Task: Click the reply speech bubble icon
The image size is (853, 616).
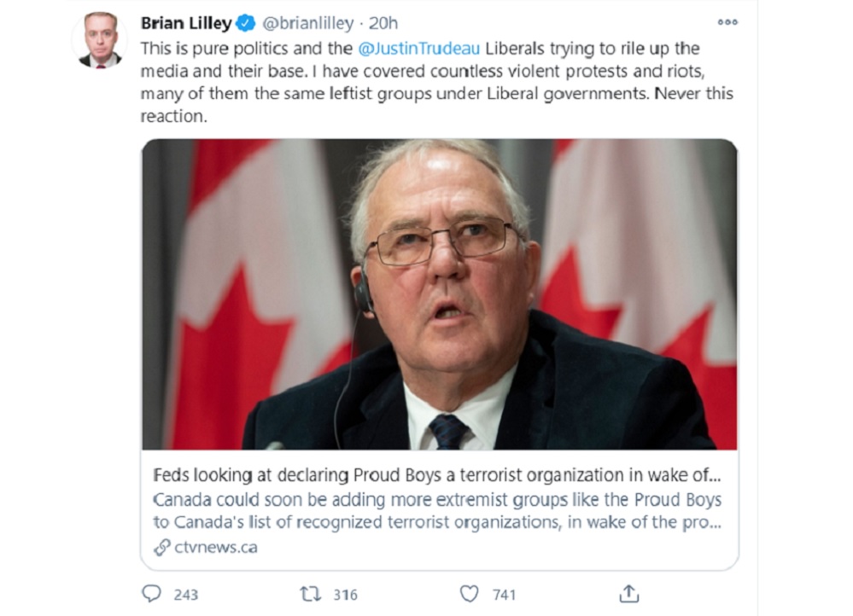Action: [151, 593]
